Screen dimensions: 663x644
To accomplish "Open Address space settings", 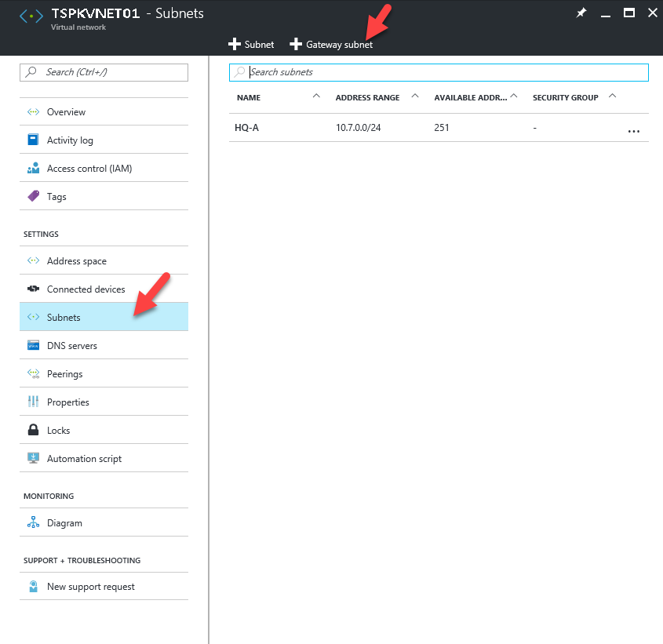I will [104, 261].
